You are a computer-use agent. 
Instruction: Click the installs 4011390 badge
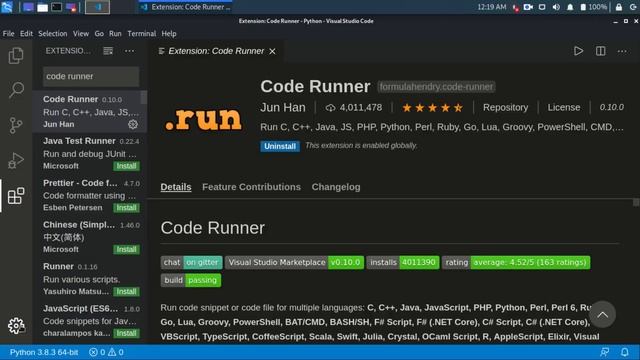[x=403, y=262]
